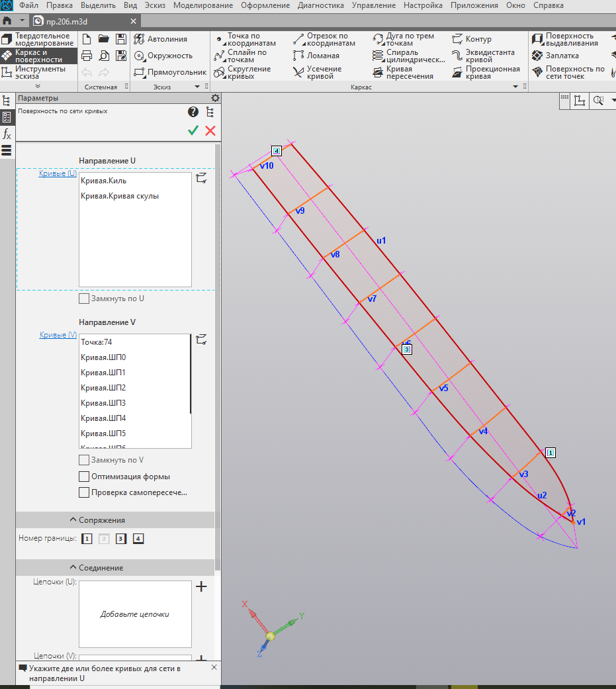Viewport: 616px width, 689px height.
Task: Select Кривая пересечения tool
Action: [x=402, y=73]
